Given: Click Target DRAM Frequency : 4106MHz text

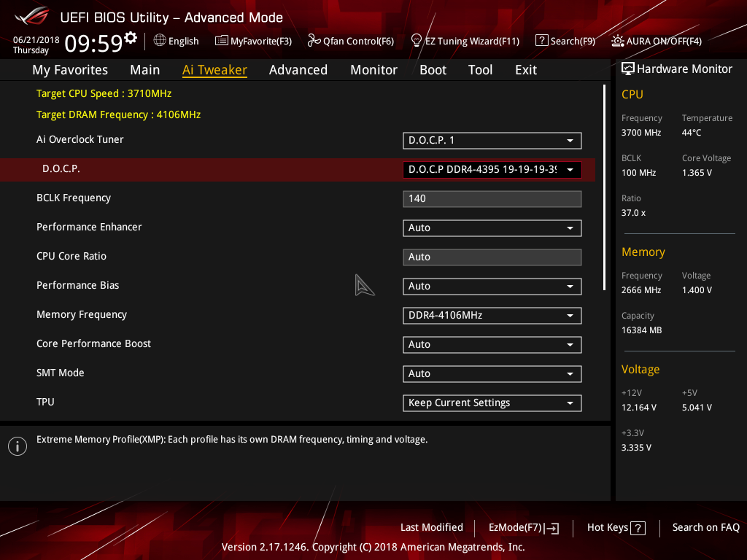Looking at the screenshot, I should tap(119, 114).
